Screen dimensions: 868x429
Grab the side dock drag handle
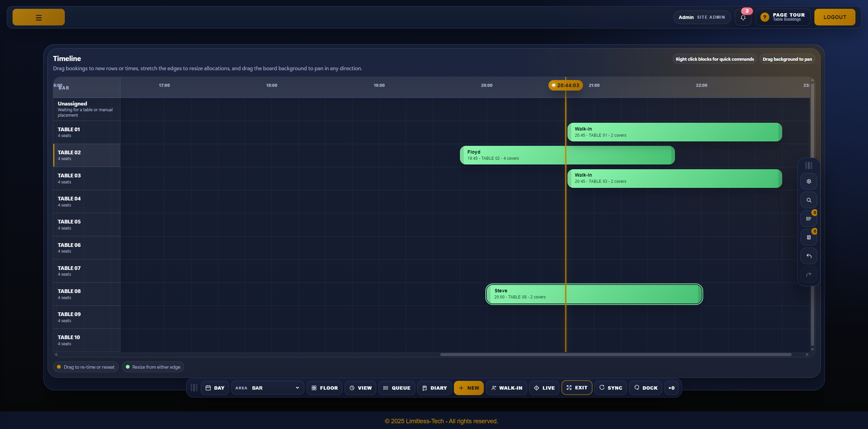pos(809,165)
